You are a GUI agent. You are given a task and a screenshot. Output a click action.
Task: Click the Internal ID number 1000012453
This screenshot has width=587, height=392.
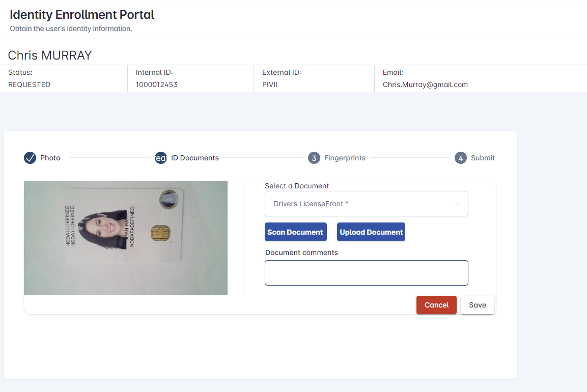pos(156,85)
